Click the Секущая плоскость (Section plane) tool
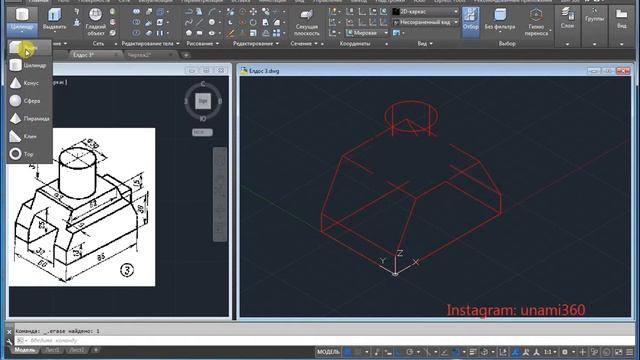640x360 pixels. [306, 23]
